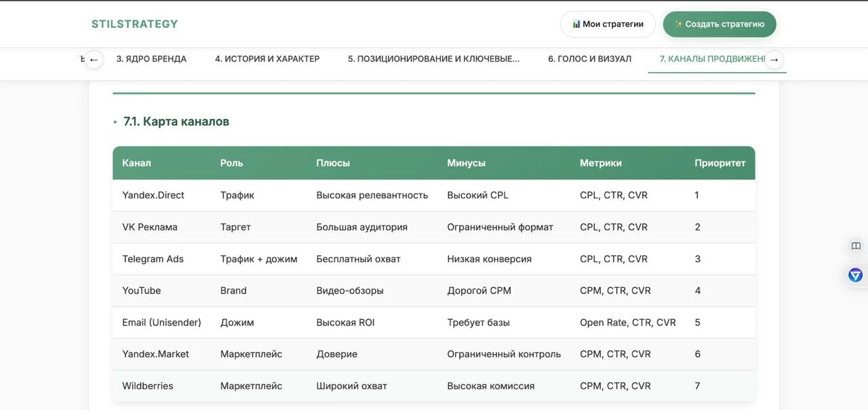Select the VK Реклама cell

(150, 227)
